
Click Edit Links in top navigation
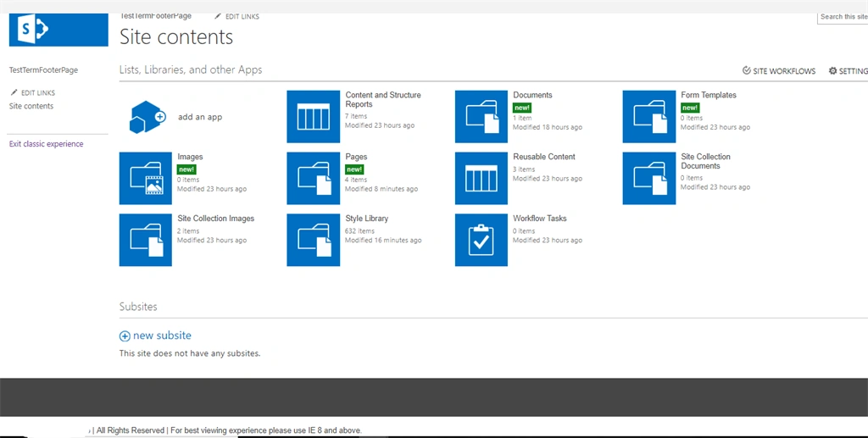237,17
